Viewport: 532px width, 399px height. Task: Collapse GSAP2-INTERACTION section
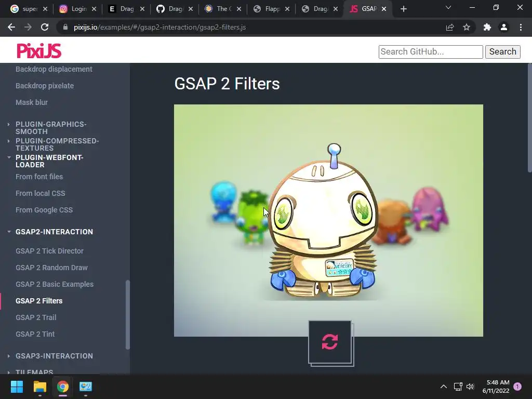tap(54, 232)
